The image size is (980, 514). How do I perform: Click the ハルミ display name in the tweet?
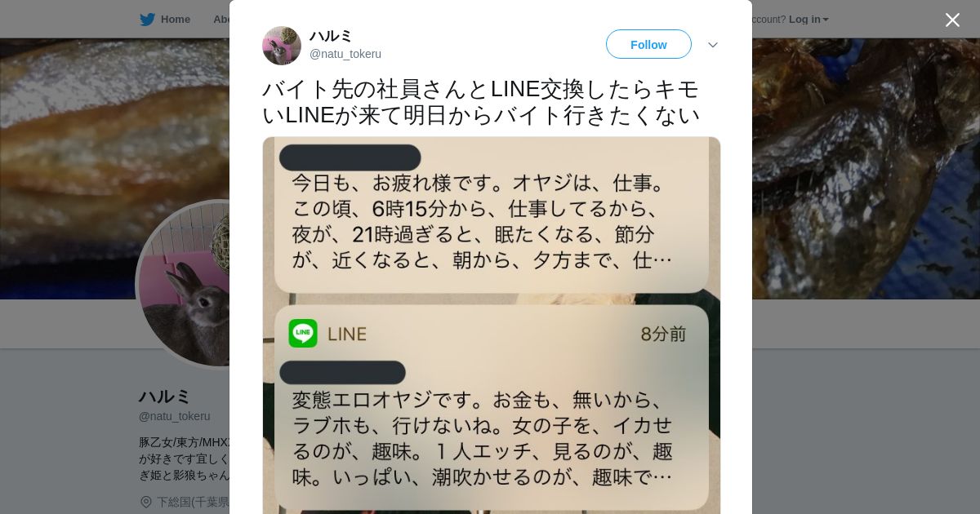tap(331, 36)
